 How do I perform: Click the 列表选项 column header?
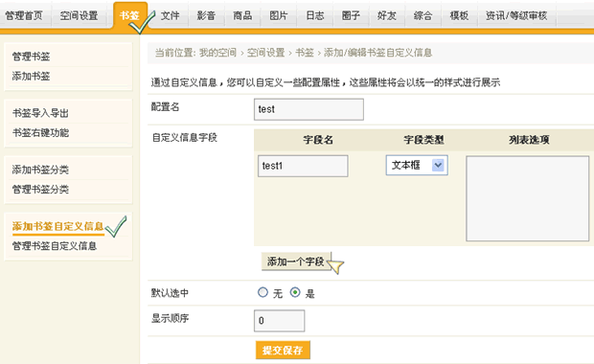[529, 140]
